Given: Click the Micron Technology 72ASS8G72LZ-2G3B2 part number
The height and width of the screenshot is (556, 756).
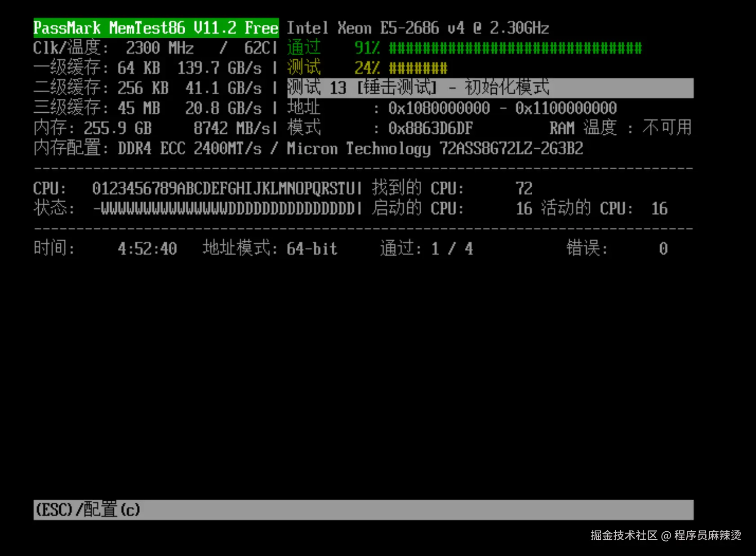Looking at the screenshot, I should [435, 148].
